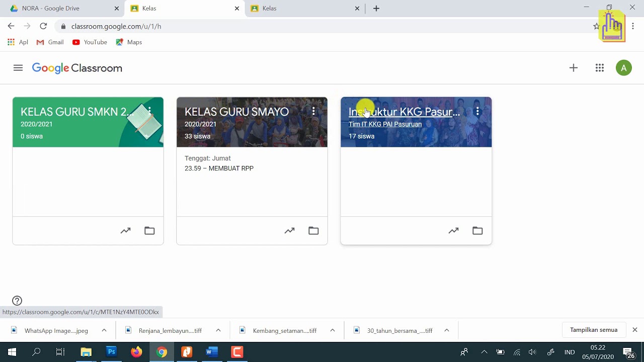Open YouTube bookmark

(x=90, y=42)
